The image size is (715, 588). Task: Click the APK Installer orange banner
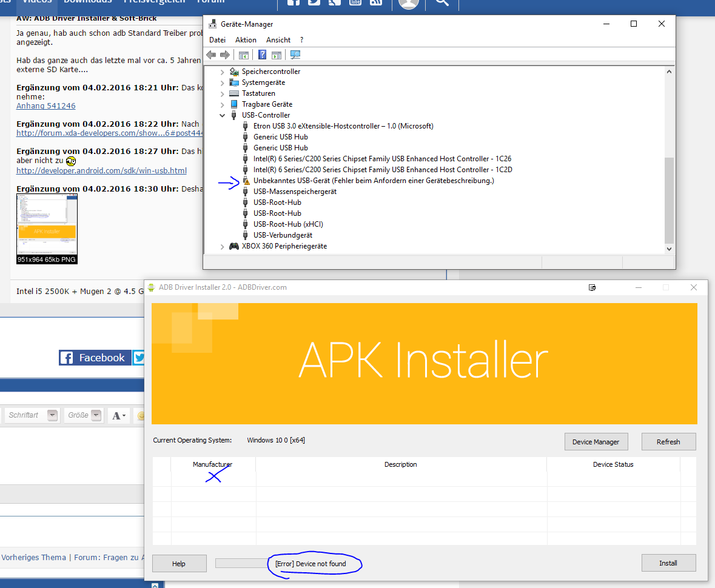click(424, 364)
